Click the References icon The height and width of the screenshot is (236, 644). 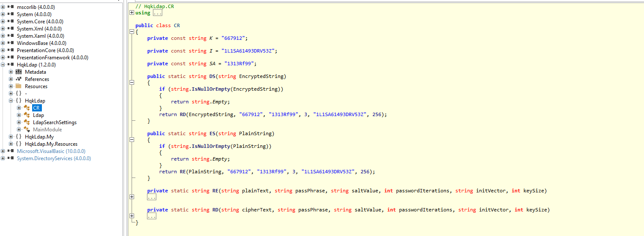(19, 79)
